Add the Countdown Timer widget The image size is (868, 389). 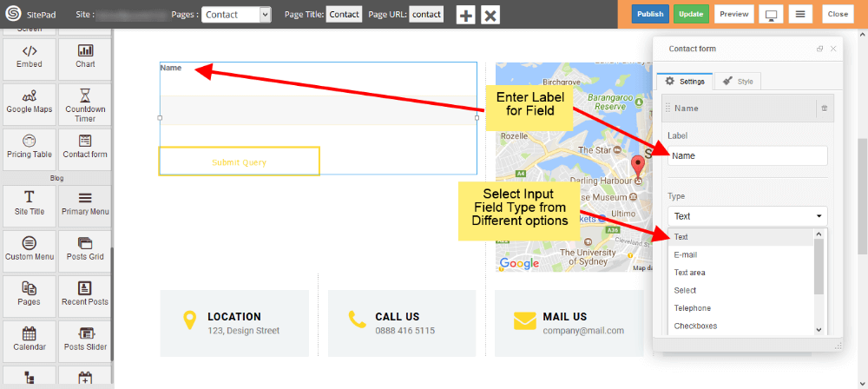click(x=85, y=104)
